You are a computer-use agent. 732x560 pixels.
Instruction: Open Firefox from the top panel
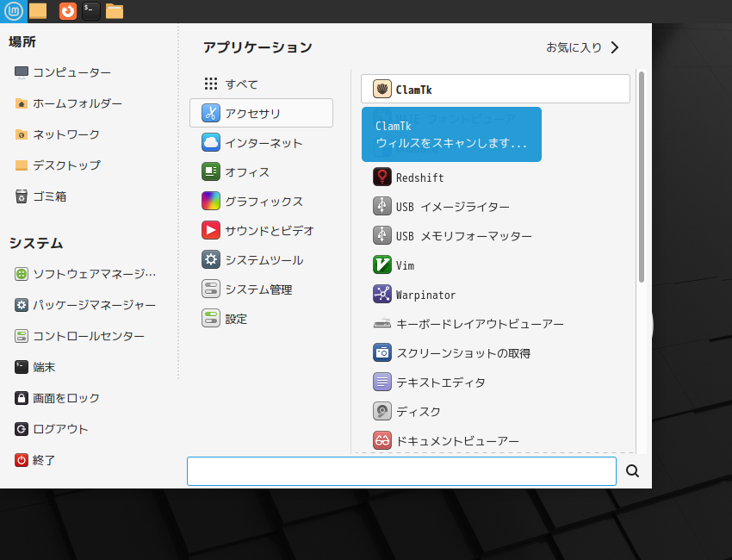click(x=68, y=10)
